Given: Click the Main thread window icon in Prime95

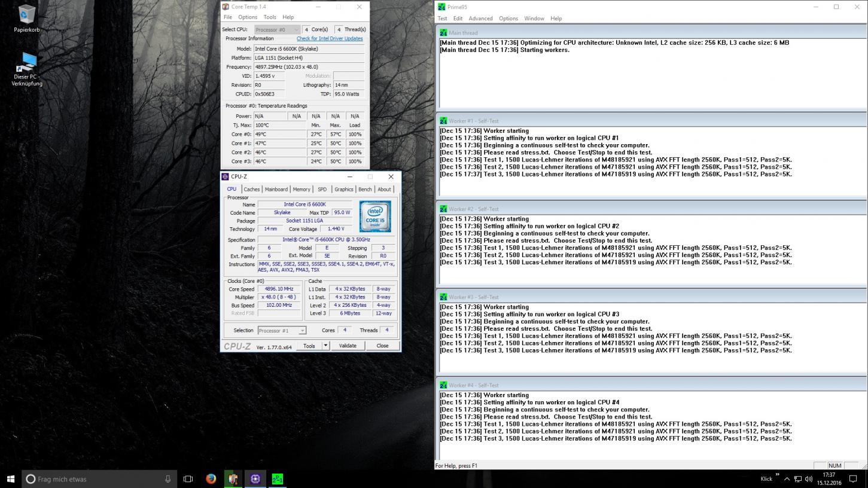Looking at the screenshot, I should tap(443, 33).
